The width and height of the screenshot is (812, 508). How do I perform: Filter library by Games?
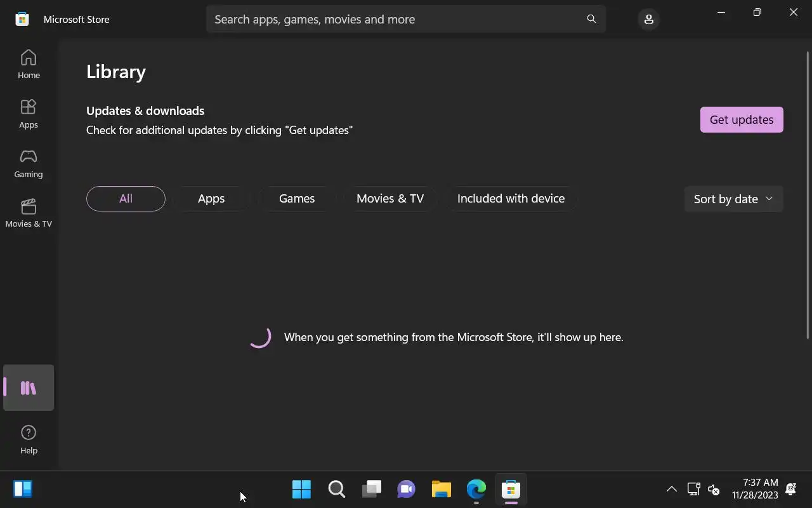coord(297,199)
